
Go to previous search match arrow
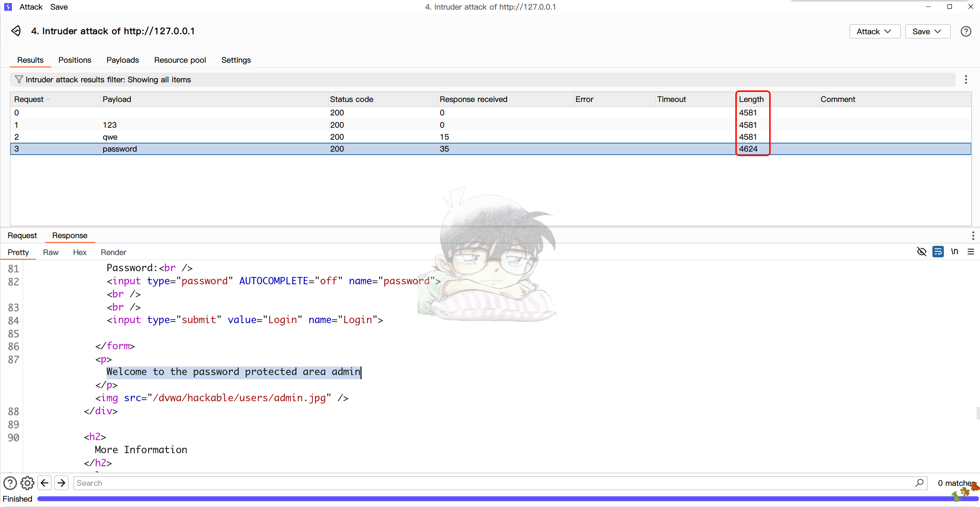point(45,483)
